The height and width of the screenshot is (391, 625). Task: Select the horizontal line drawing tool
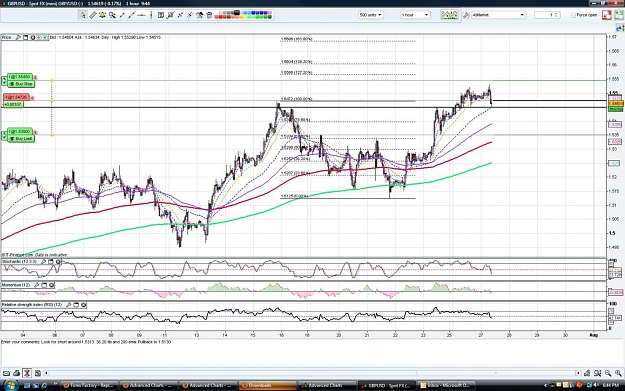[141, 15]
